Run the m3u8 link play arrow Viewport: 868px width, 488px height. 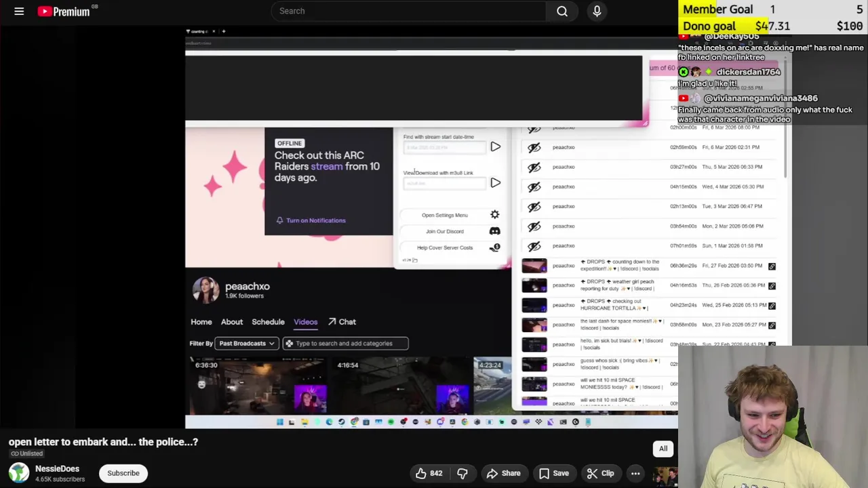[496, 183]
